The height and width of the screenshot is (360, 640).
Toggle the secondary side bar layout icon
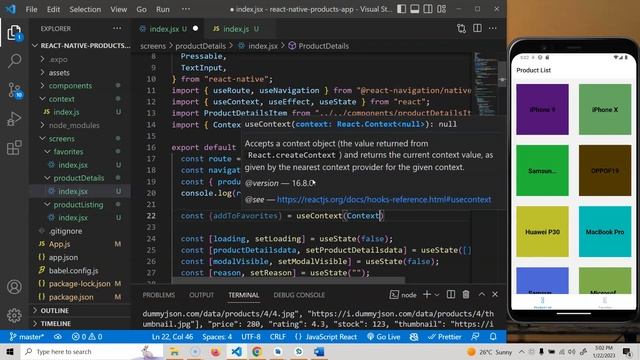point(428,9)
